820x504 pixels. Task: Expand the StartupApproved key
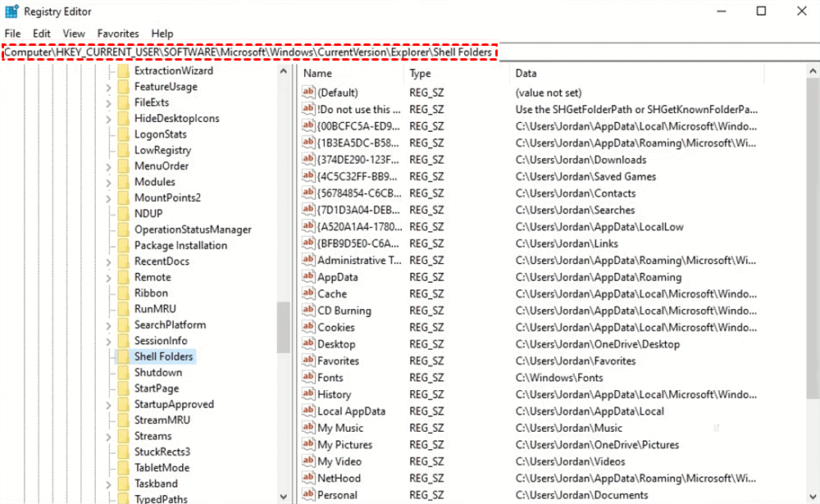[108, 405]
